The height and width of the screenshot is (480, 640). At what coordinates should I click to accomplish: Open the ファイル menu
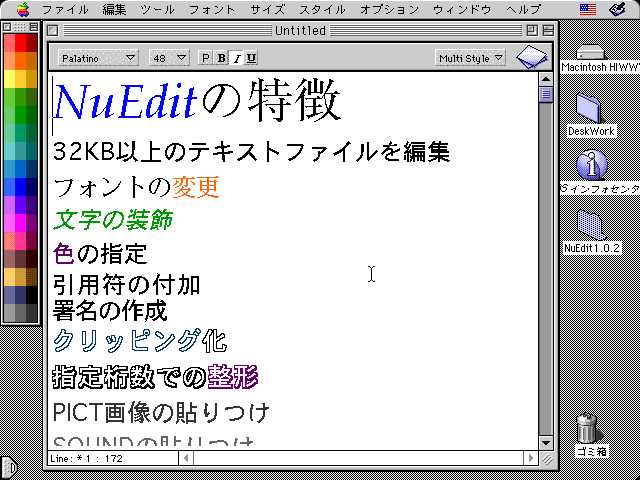coord(65,9)
